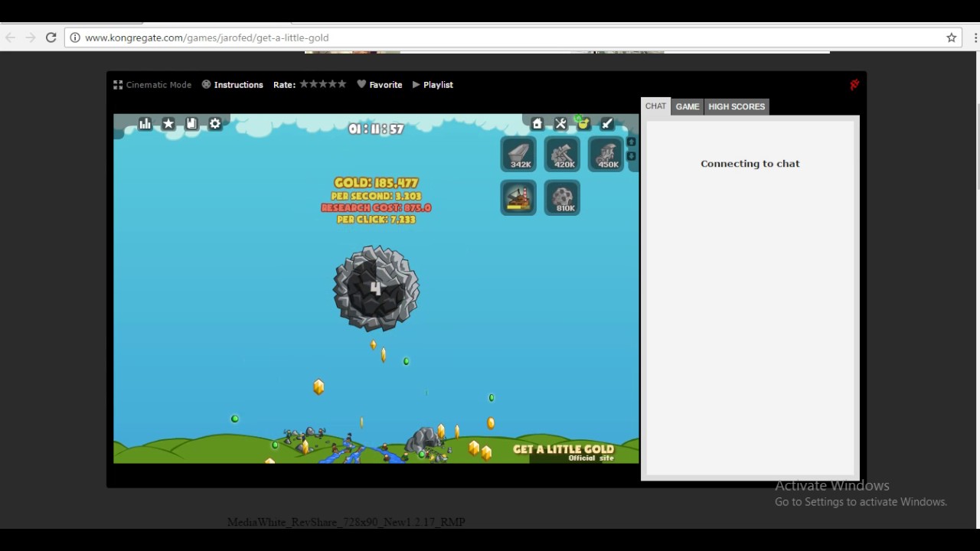The image size is (980, 551).
Task: Open game settings gear icon
Action: [x=215, y=124]
